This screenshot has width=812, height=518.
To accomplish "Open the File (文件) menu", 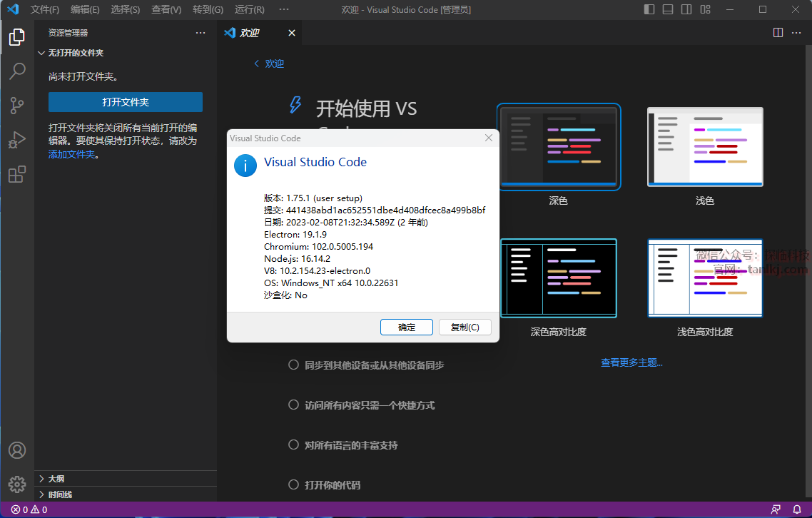I will [44, 10].
